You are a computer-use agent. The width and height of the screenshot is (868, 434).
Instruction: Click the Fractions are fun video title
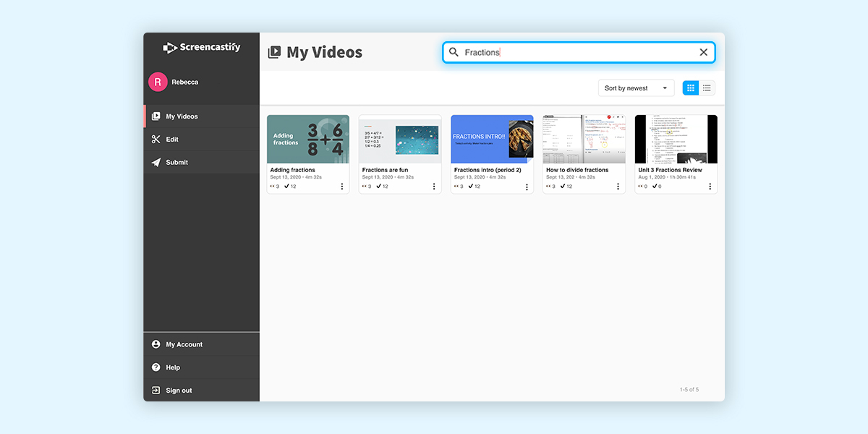384,169
